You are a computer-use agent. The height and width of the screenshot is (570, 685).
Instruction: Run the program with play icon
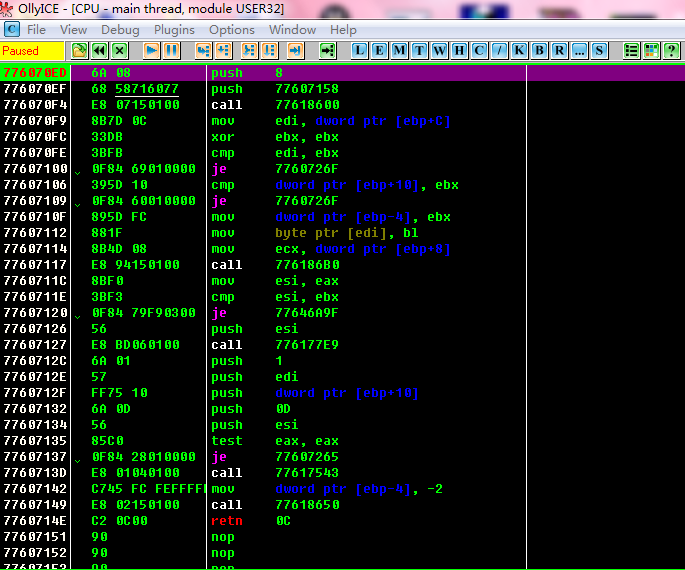coord(151,51)
